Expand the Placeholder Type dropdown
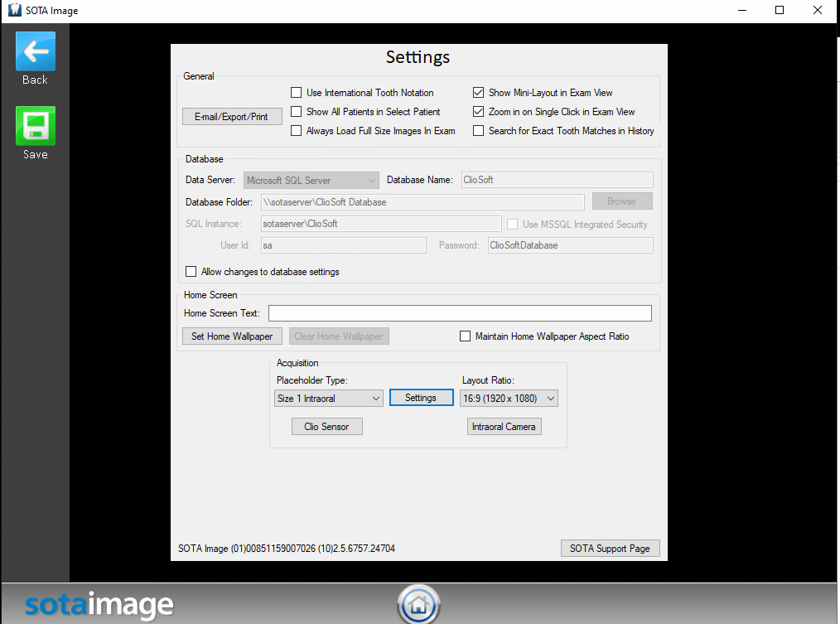Image resolution: width=840 pixels, height=624 pixels. 328,399
